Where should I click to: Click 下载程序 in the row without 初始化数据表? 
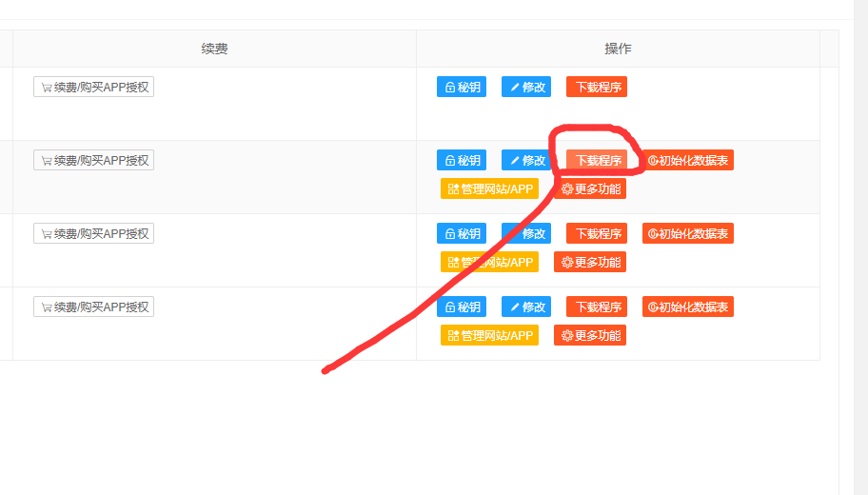[597, 87]
